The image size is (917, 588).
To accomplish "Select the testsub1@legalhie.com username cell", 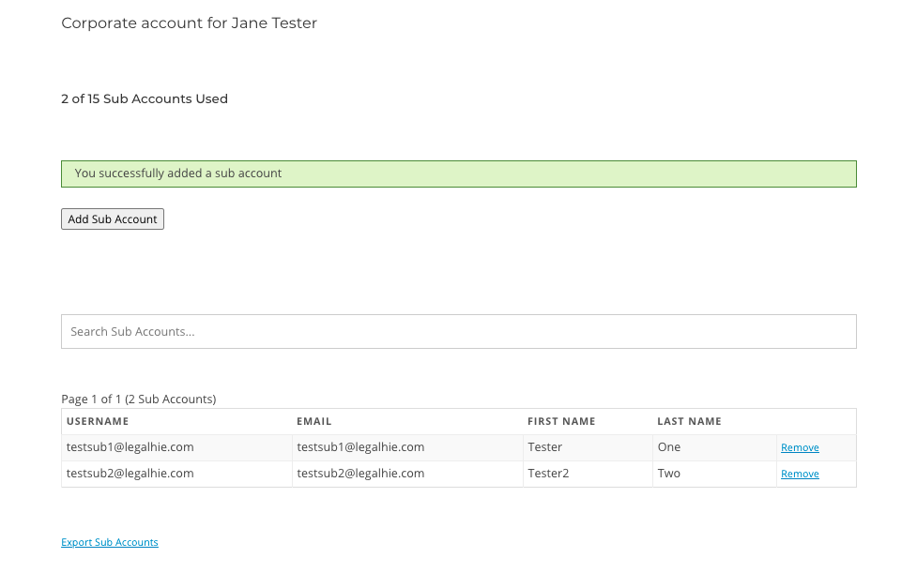I will 176,447.
